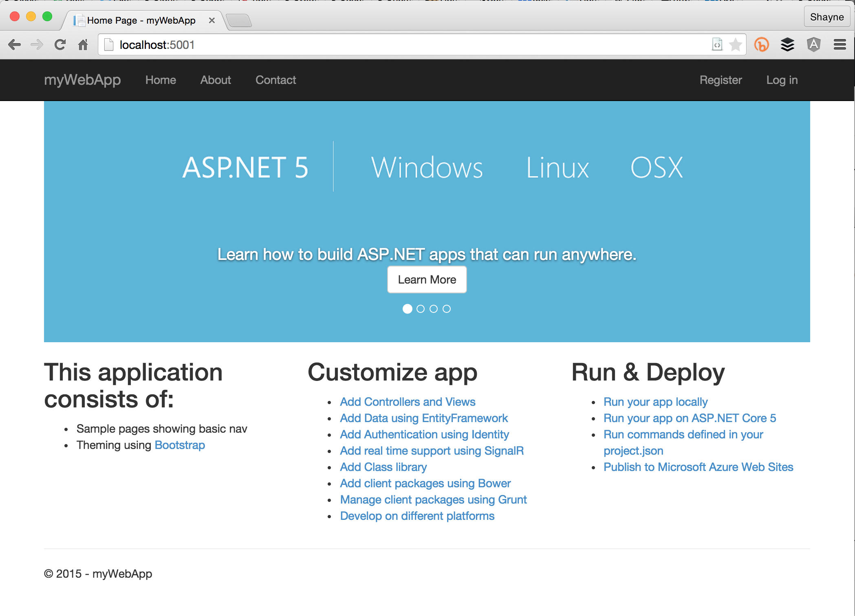Open Publish to Microsoft Azure Web Sites
Image resolution: width=855 pixels, height=616 pixels.
point(699,467)
